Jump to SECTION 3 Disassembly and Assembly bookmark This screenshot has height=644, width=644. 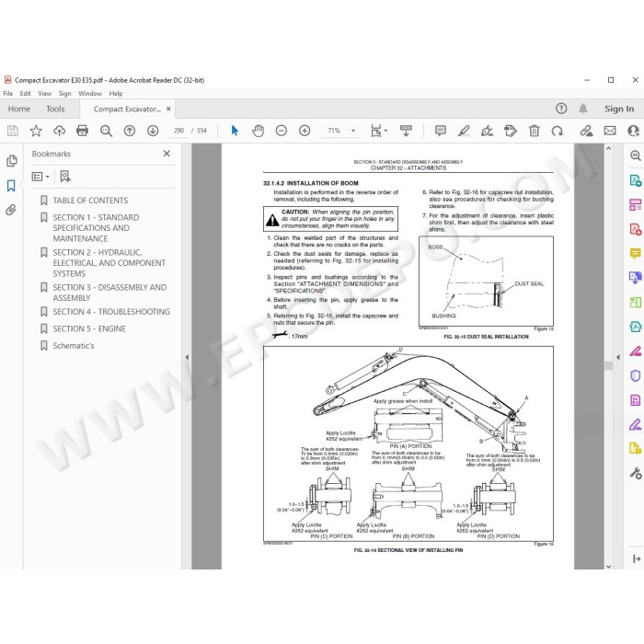pyautogui.click(x=109, y=293)
